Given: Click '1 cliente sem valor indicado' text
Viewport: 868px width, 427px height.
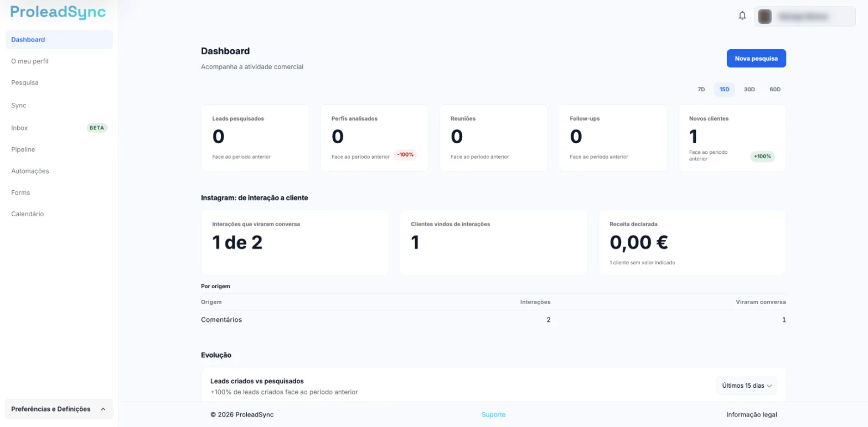Looking at the screenshot, I should coord(642,263).
